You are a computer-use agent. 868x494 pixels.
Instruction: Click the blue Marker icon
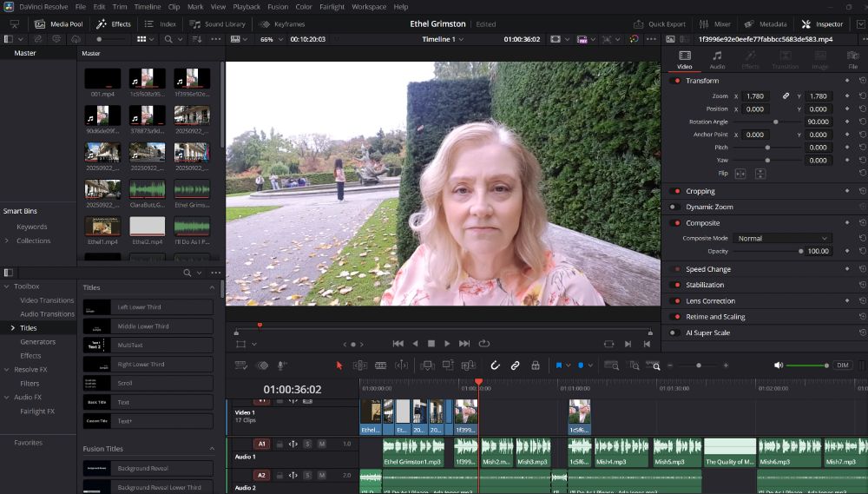click(581, 366)
